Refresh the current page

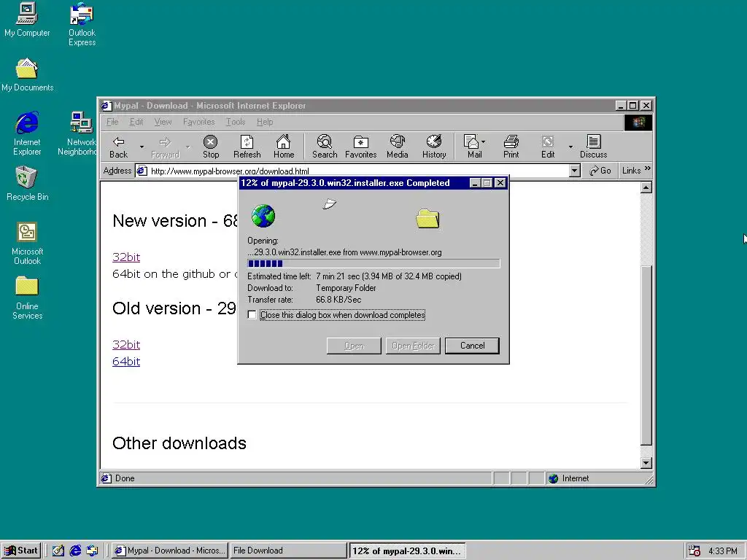point(247,147)
